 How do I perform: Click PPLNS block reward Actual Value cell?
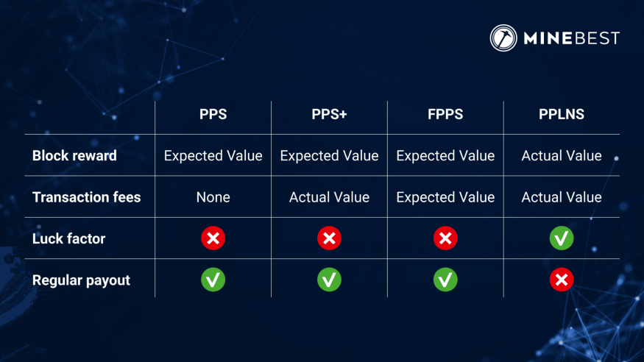pyautogui.click(x=562, y=156)
